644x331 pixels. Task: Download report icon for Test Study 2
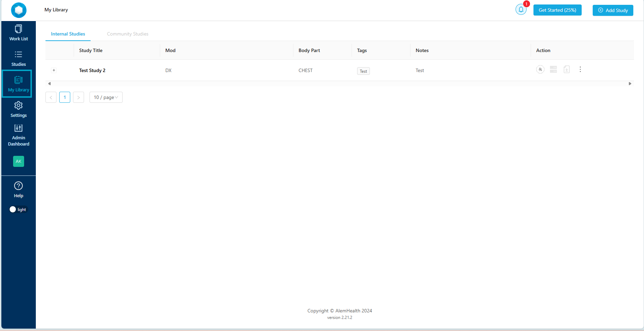(x=567, y=69)
